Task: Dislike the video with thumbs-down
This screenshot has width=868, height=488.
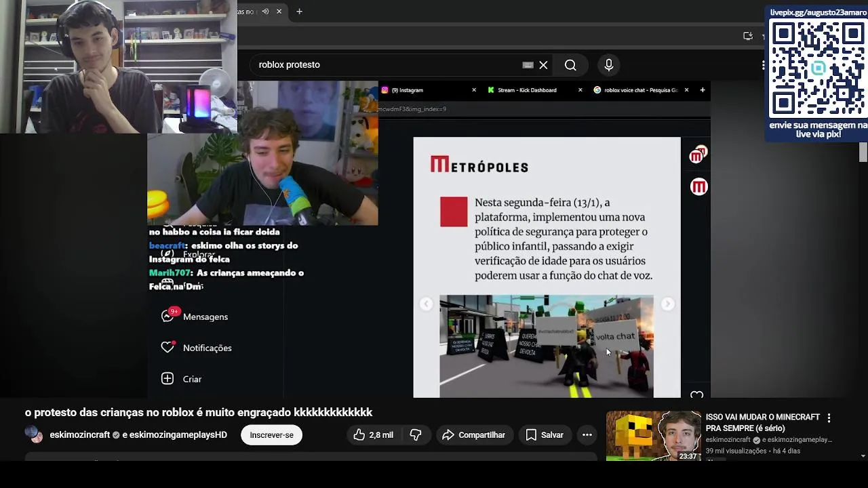Action: [x=416, y=435]
